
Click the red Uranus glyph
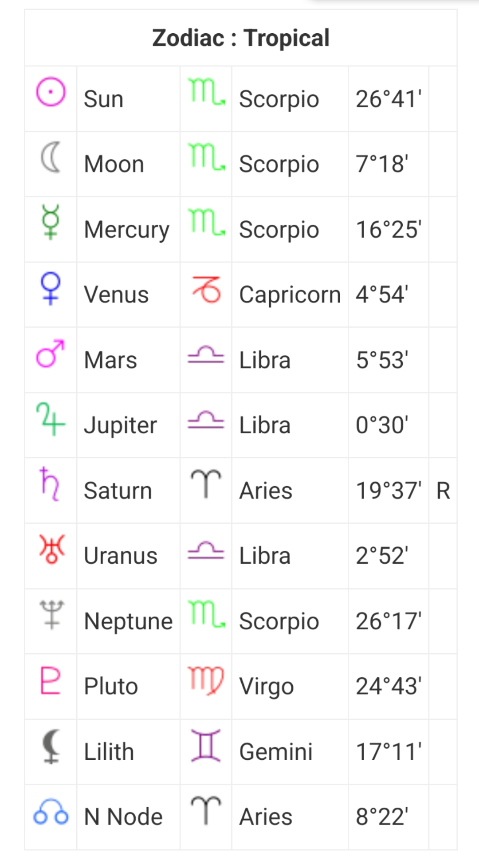click(51, 549)
